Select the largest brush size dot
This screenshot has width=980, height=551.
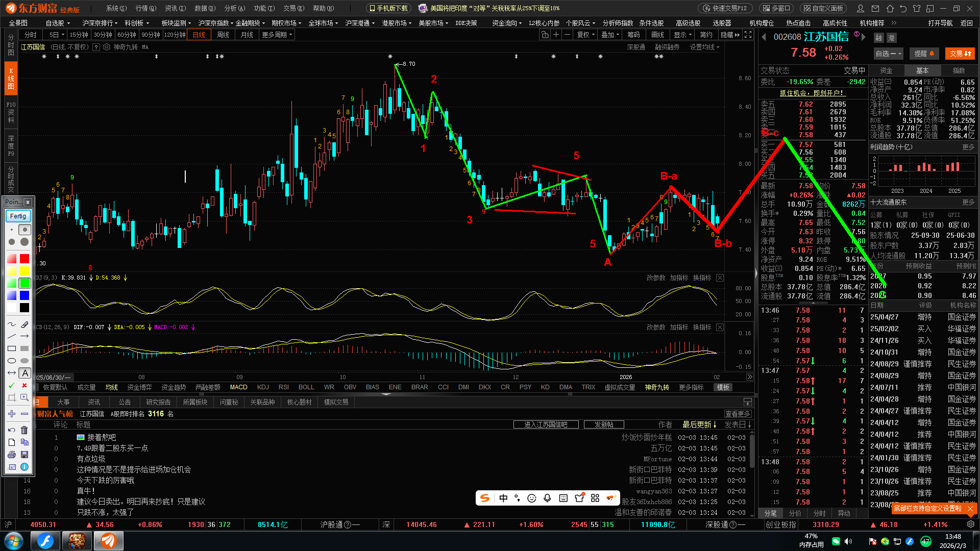click(24, 242)
